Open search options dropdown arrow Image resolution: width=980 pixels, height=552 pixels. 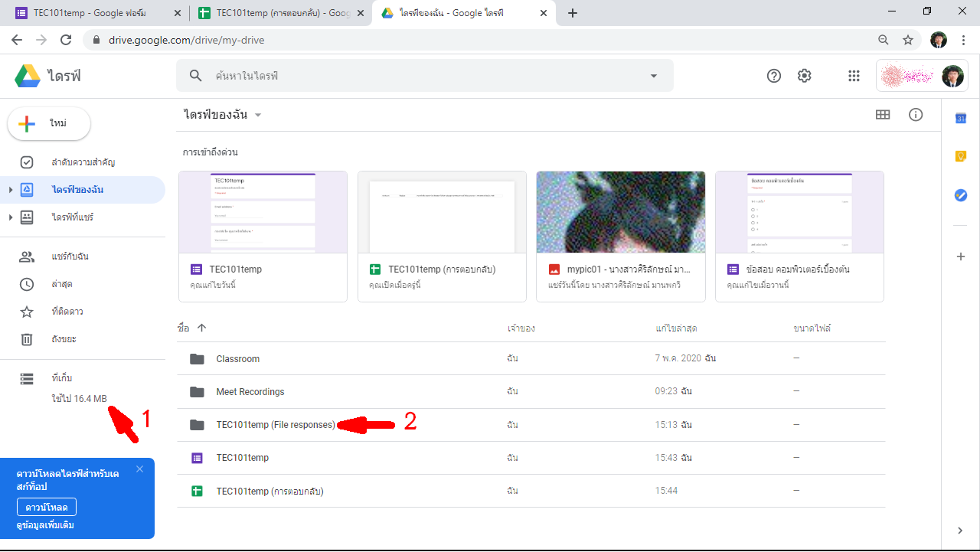653,76
